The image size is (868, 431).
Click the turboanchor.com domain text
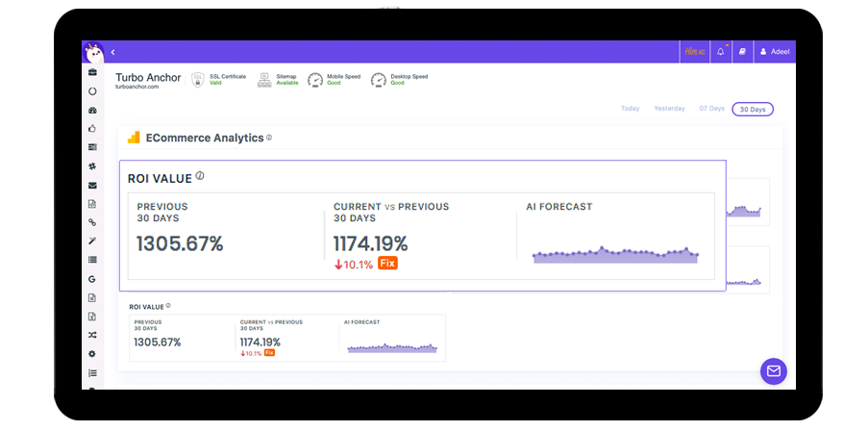[x=137, y=87]
